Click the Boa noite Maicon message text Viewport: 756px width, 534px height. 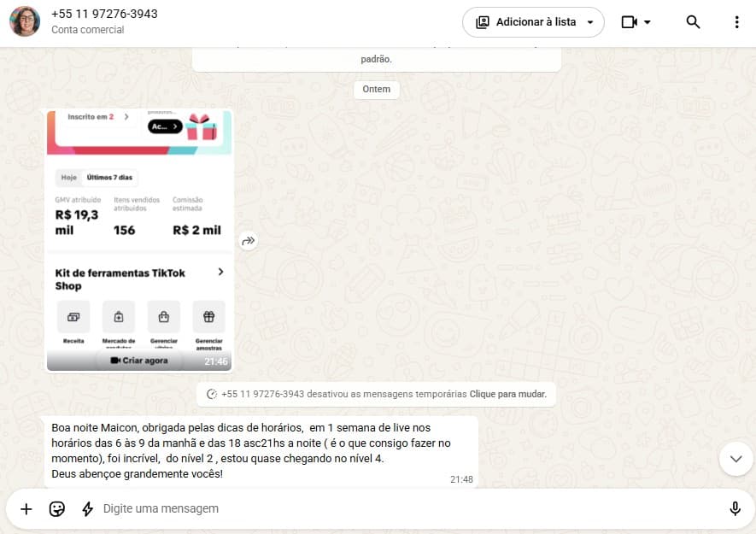click(x=251, y=450)
